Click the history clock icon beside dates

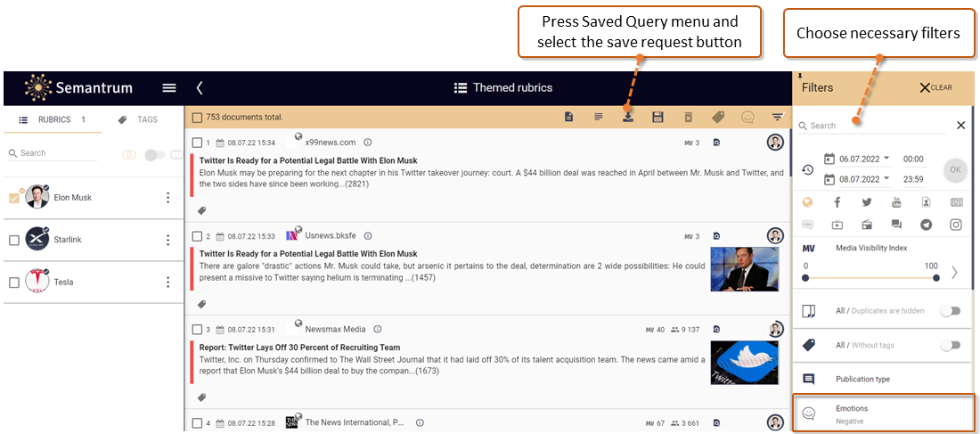tap(807, 169)
